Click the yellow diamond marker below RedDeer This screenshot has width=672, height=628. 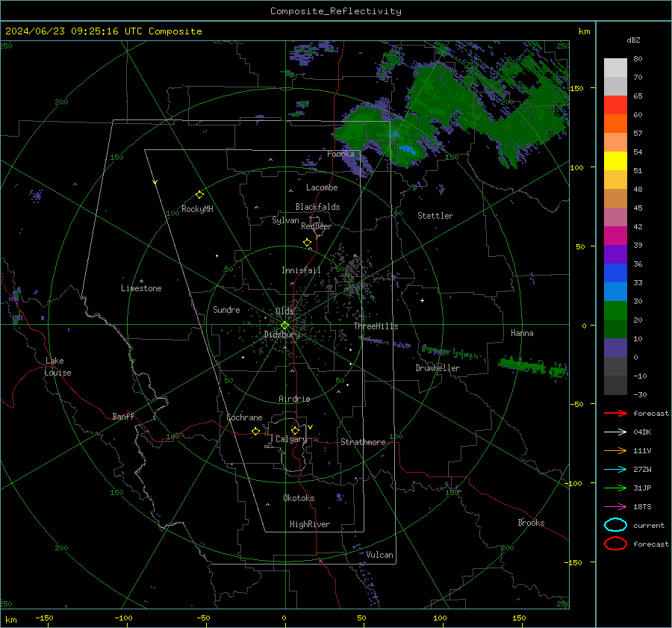click(307, 243)
